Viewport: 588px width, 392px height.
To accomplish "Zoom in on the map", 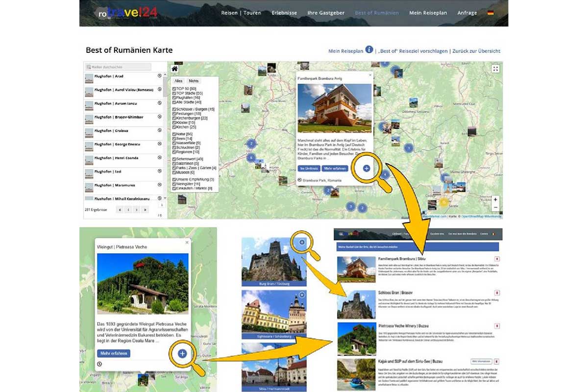I will click(x=495, y=199).
